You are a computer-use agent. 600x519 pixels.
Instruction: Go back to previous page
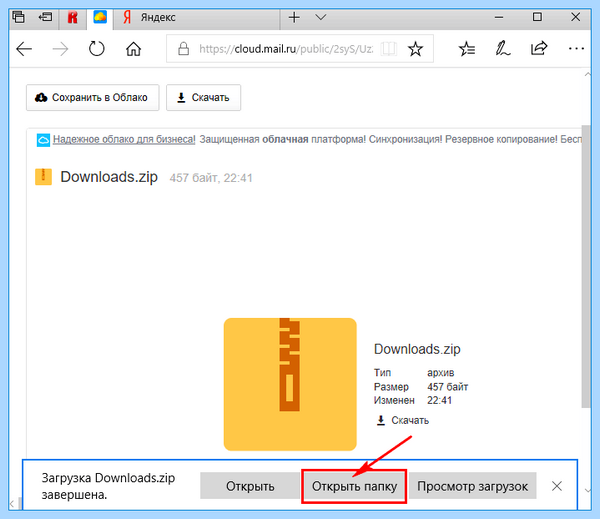pyautogui.click(x=24, y=49)
